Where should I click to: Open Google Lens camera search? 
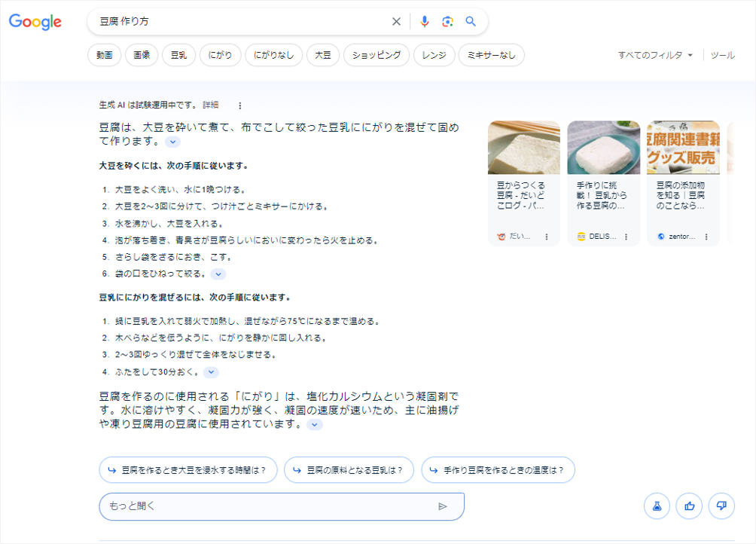pyautogui.click(x=447, y=21)
